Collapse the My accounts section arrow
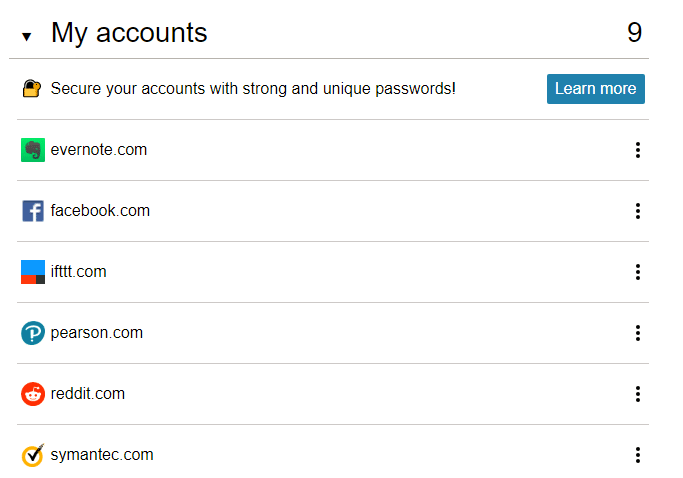The width and height of the screenshot is (683, 478). click(27, 37)
